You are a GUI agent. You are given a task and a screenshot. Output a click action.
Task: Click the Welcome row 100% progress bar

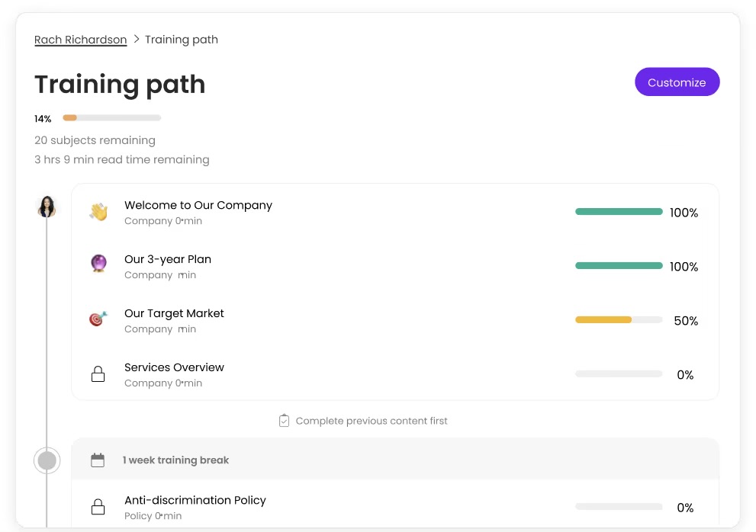(x=618, y=212)
